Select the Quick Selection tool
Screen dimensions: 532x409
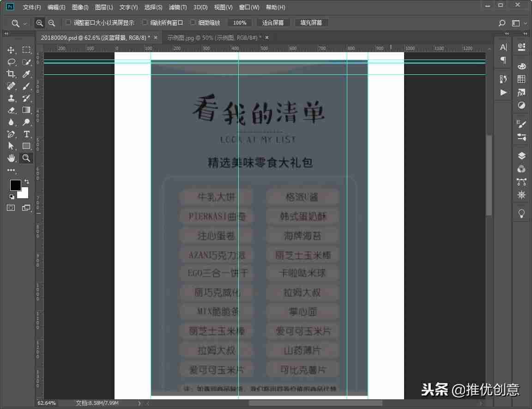point(26,62)
